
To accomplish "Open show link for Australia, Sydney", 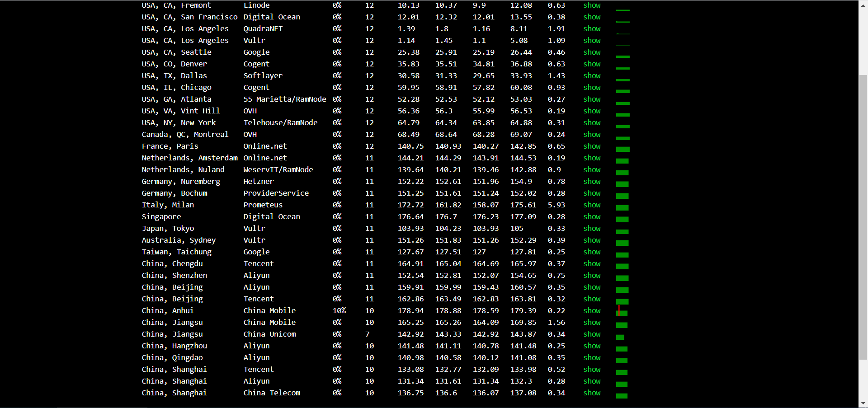I will click(592, 240).
